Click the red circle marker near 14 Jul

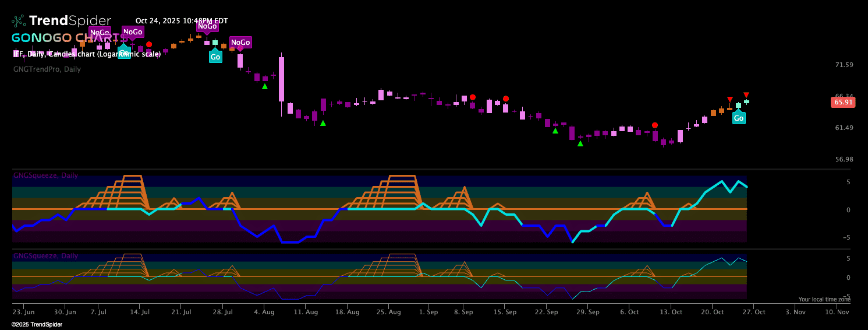(x=149, y=44)
